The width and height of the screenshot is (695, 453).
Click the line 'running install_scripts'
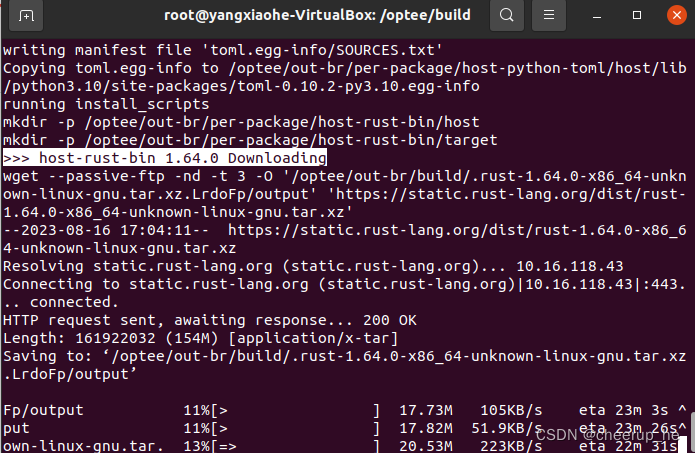coord(106,104)
